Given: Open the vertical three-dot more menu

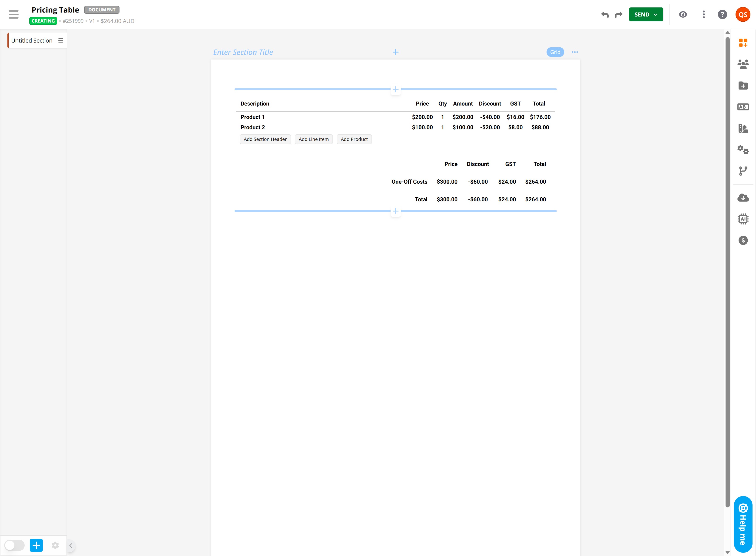Looking at the screenshot, I should [704, 14].
